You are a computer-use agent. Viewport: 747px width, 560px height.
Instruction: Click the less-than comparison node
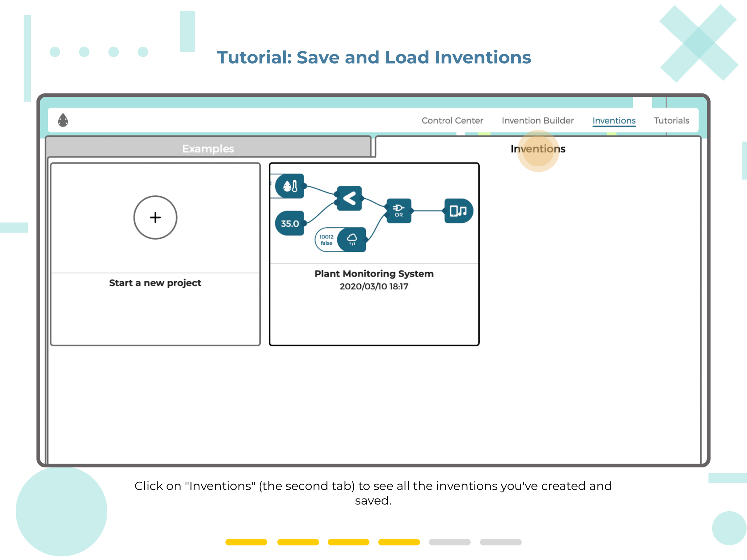[349, 199]
